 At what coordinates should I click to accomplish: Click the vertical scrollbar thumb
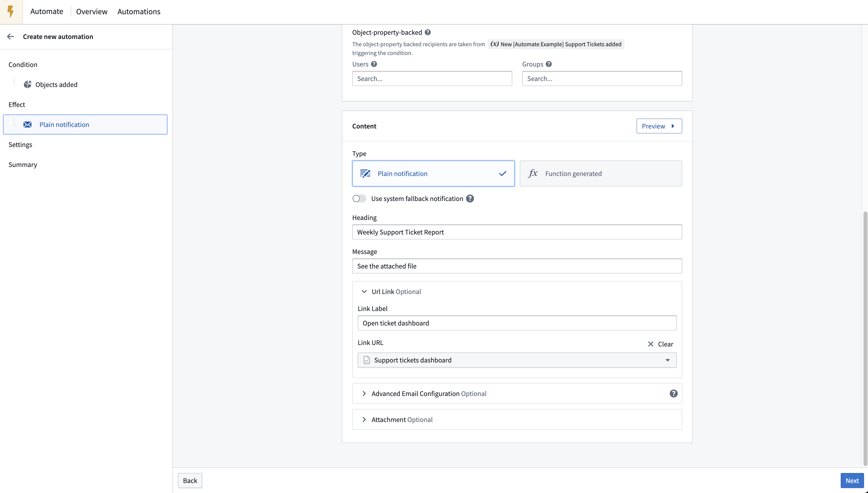pos(865,338)
